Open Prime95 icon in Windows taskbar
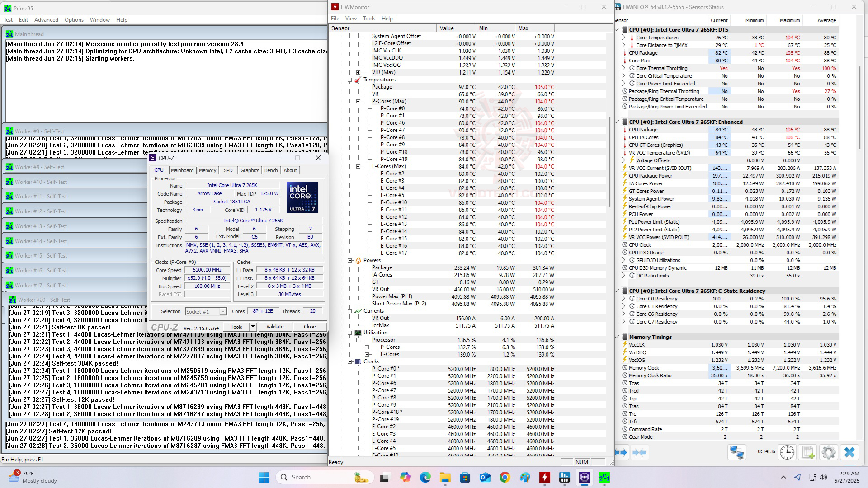This screenshot has height=488, width=868. pyautogui.click(x=604, y=477)
